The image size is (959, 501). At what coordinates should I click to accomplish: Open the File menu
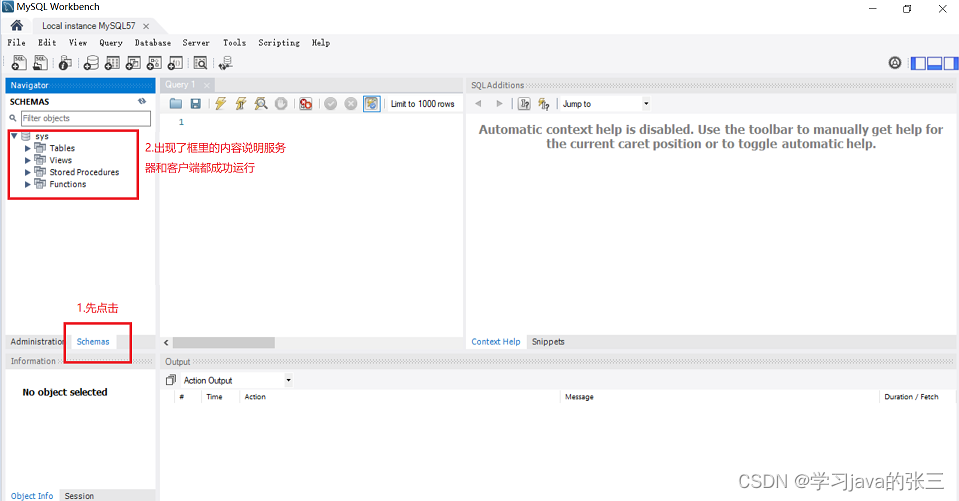tap(16, 43)
